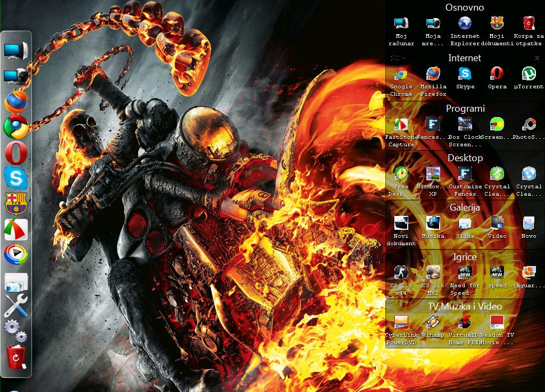The width and height of the screenshot is (545, 392).
Task: Click the Igrice fence title
Action: coord(465,257)
